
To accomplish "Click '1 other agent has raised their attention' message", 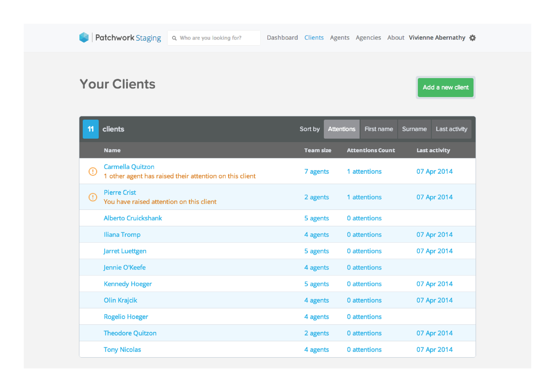I will [180, 176].
